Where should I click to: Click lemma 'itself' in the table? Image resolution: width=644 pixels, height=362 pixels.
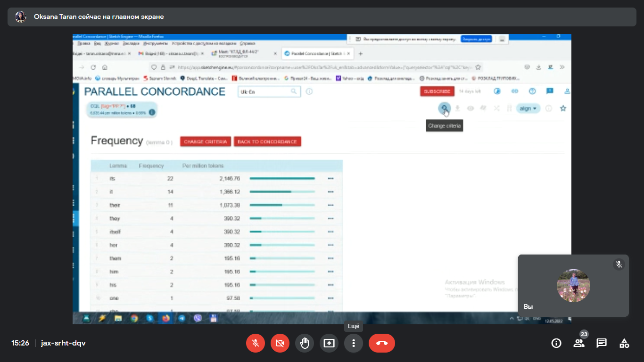point(115,232)
